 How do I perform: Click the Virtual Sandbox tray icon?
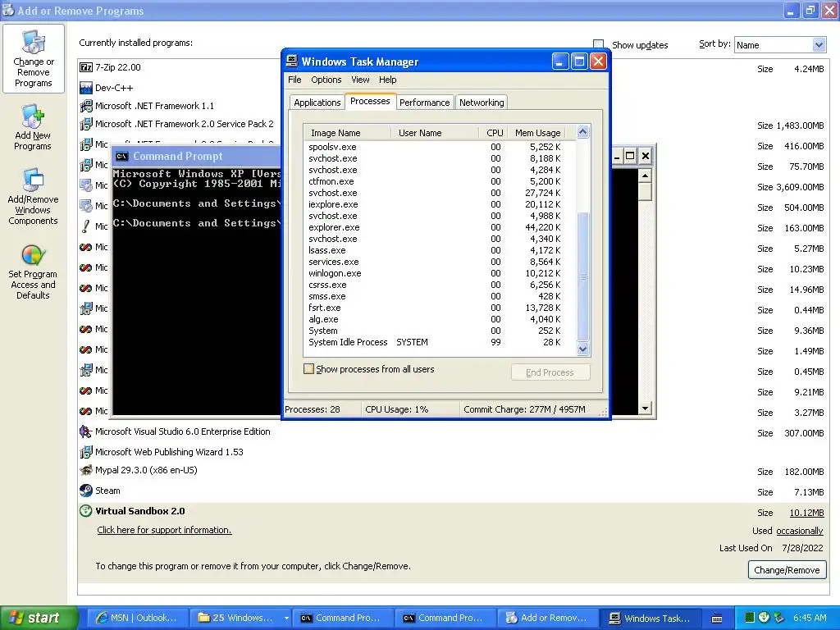tap(765, 618)
